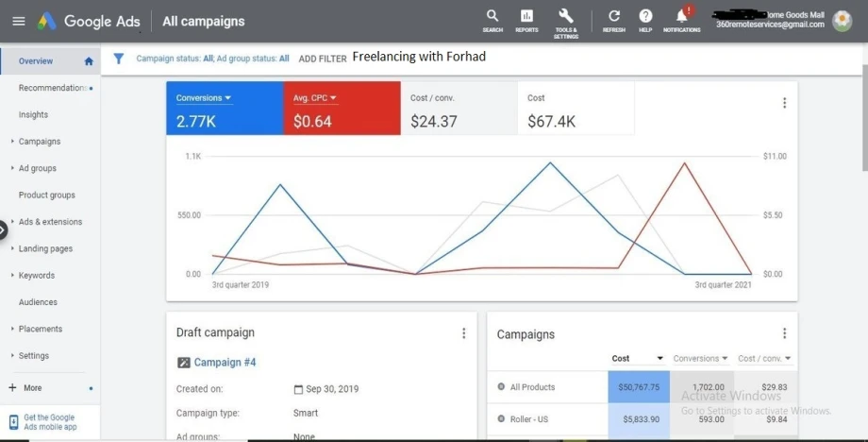Click the Search magnifier icon

pyautogui.click(x=492, y=18)
